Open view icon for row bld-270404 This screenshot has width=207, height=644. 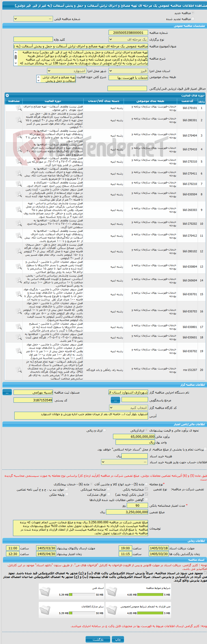19,136
